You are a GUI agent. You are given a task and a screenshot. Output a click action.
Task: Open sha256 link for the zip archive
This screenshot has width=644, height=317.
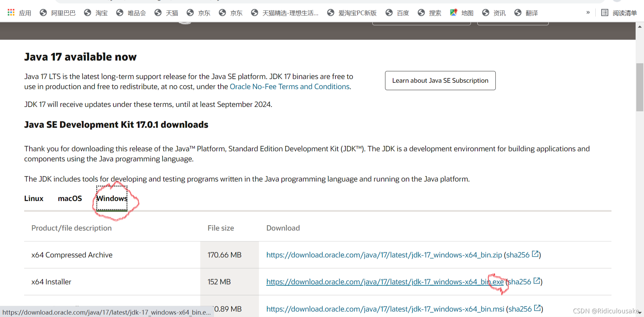522,255
